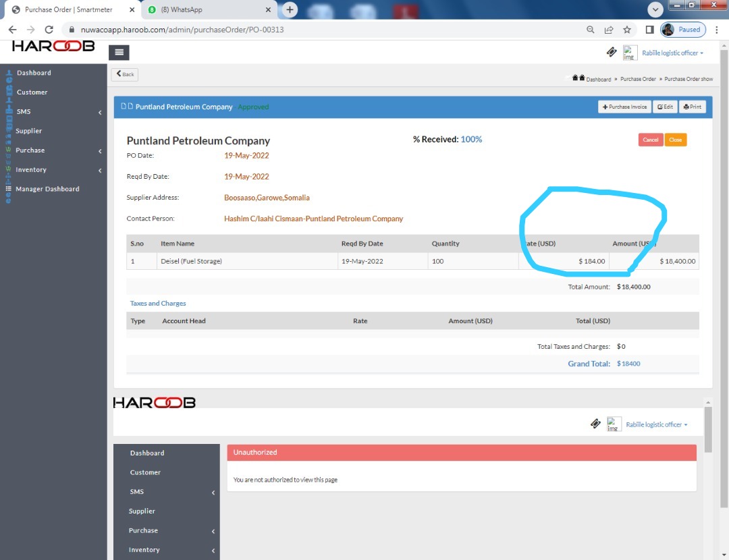Open the zoom magnifier in address bar
The height and width of the screenshot is (560, 729).
pyautogui.click(x=591, y=30)
